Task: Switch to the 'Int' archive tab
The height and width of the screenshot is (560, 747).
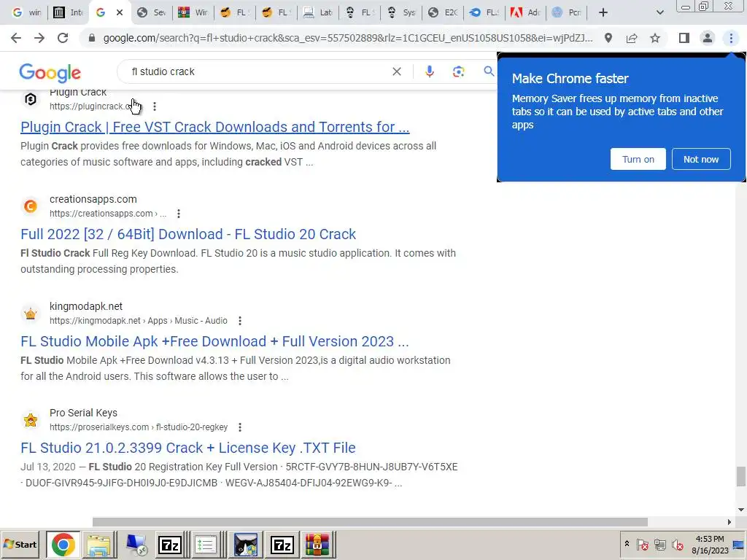Action: click(68, 12)
